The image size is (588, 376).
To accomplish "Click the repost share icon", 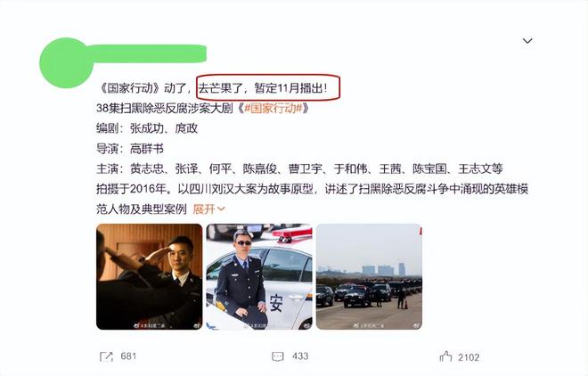I will pyautogui.click(x=106, y=356).
